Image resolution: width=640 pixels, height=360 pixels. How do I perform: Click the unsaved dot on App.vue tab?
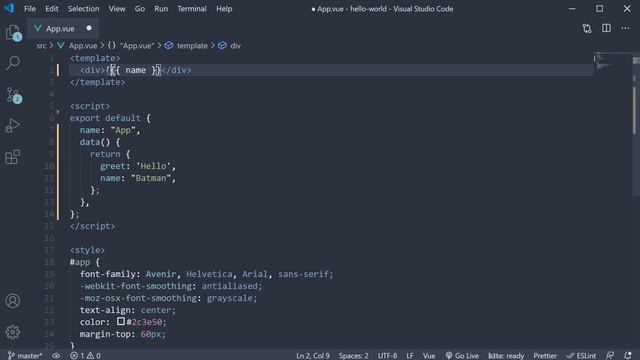click(89, 28)
